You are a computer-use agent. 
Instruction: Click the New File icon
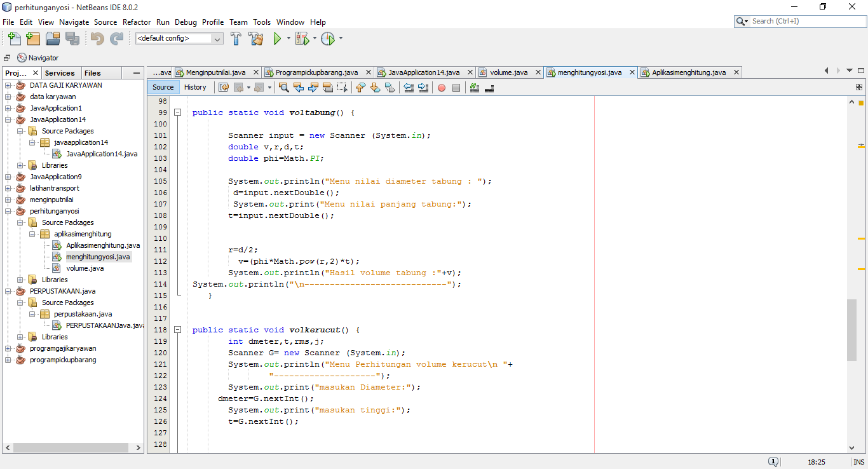click(x=14, y=38)
